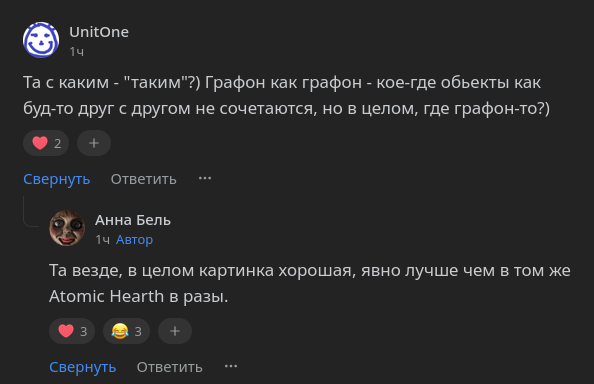Viewport: 594px width, 384px height.
Task: Open more options on Анна Бель's reply
Action: click(x=231, y=366)
